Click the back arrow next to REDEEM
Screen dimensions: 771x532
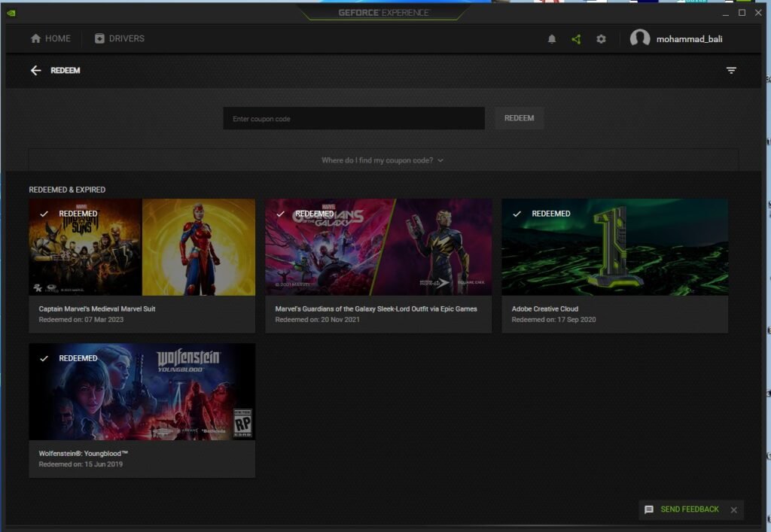click(35, 70)
